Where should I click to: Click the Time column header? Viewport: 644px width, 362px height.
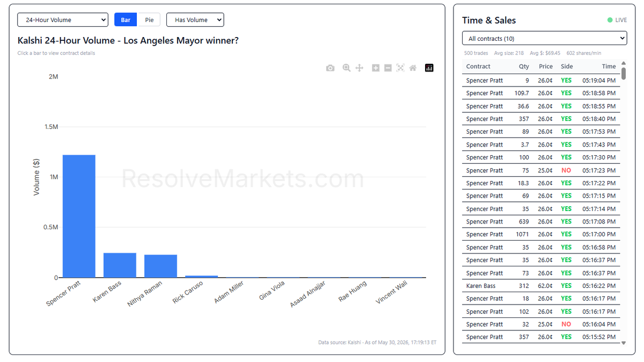point(609,67)
